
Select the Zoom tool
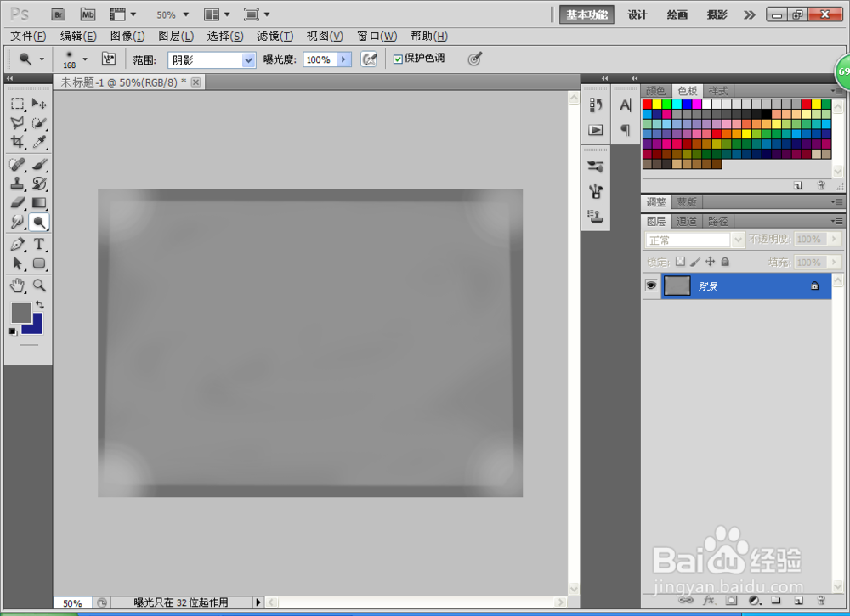coord(39,285)
